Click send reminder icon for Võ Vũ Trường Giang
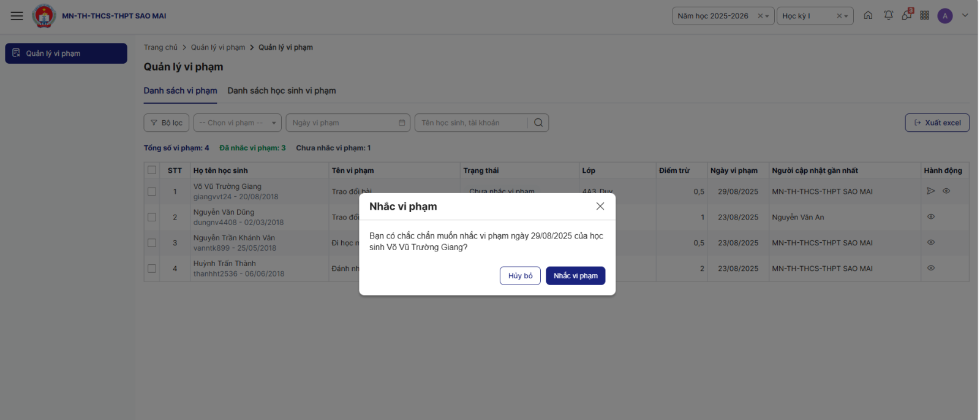This screenshot has height=420, width=980. [930, 191]
